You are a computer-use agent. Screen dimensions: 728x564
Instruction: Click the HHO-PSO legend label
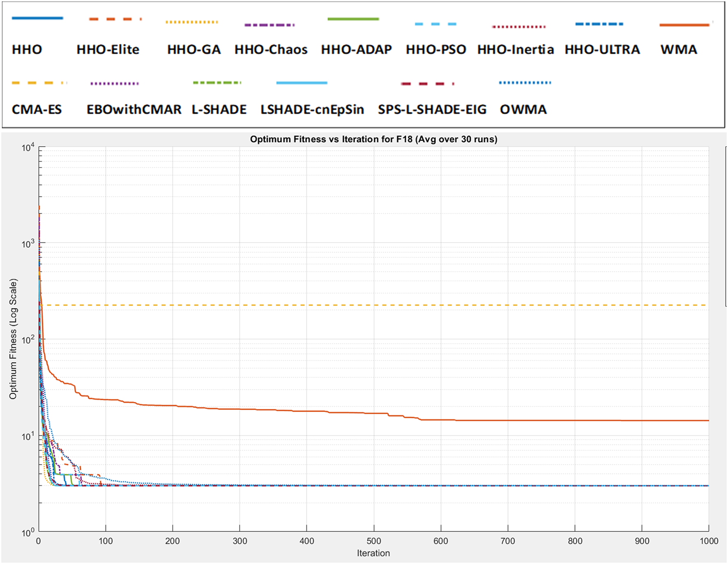(436, 50)
